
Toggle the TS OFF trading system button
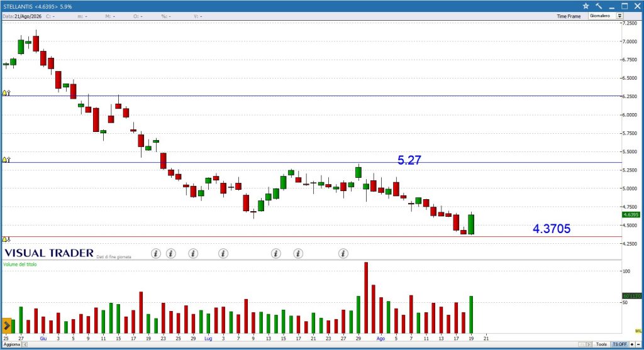tap(619, 344)
